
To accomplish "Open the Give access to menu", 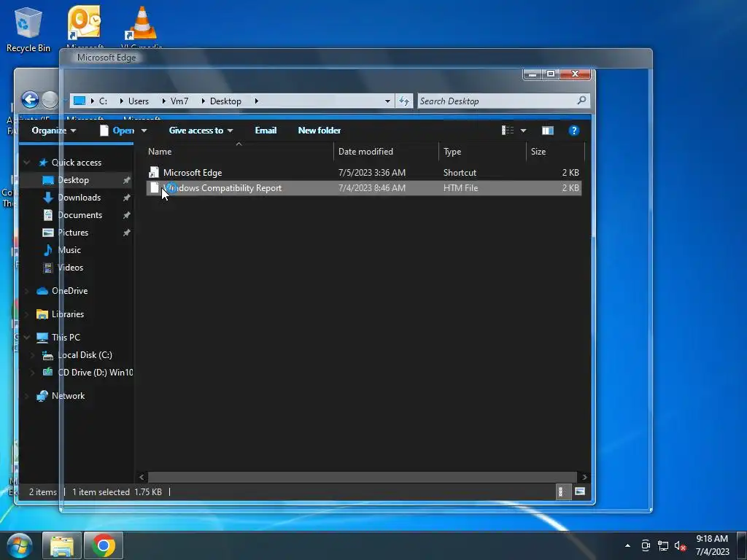I will 201,131.
